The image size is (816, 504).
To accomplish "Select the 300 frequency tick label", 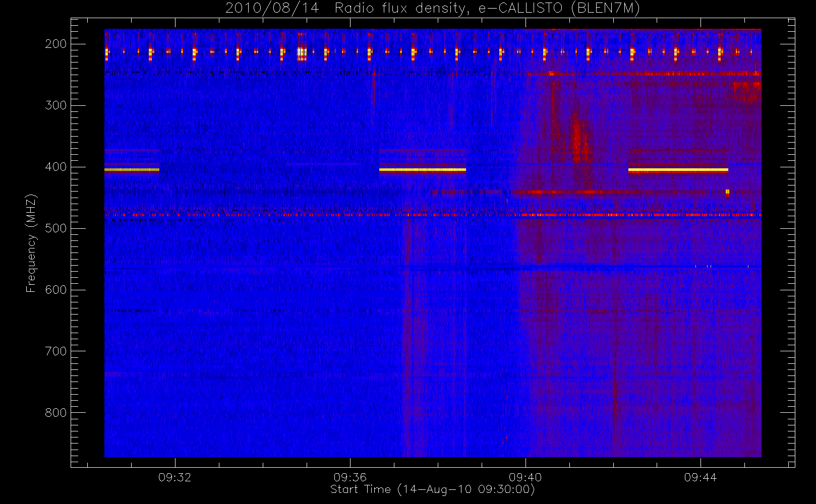I will click(x=56, y=105).
